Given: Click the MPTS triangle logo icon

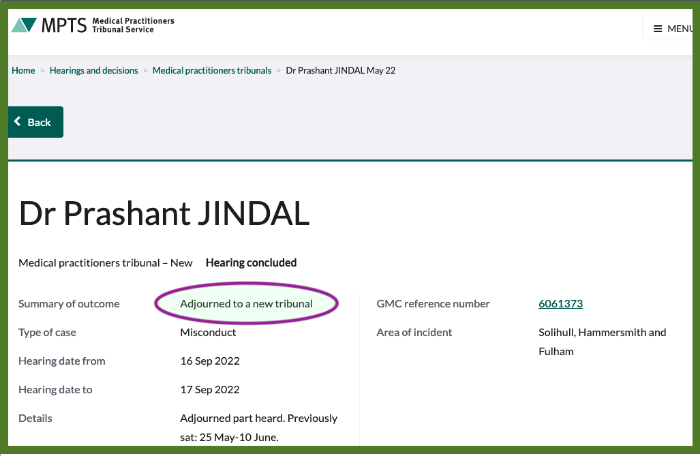Looking at the screenshot, I should pyautogui.click(x=24, y=25).
